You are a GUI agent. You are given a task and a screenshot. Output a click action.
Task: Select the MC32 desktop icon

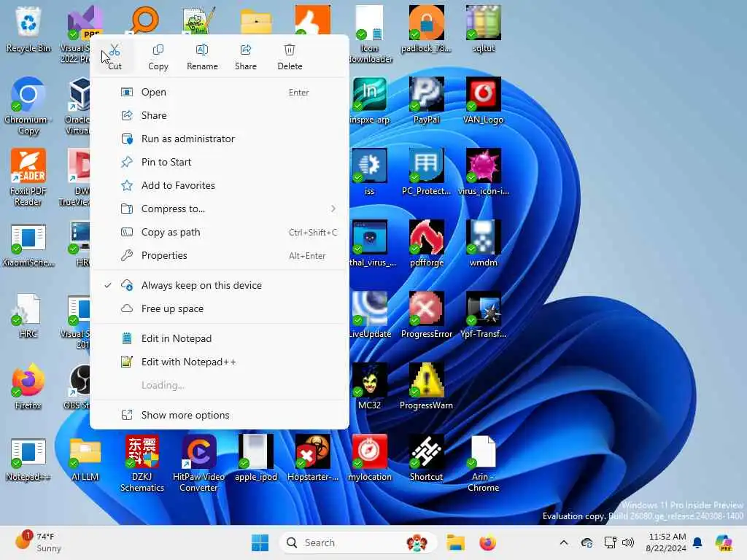(370, 386)
